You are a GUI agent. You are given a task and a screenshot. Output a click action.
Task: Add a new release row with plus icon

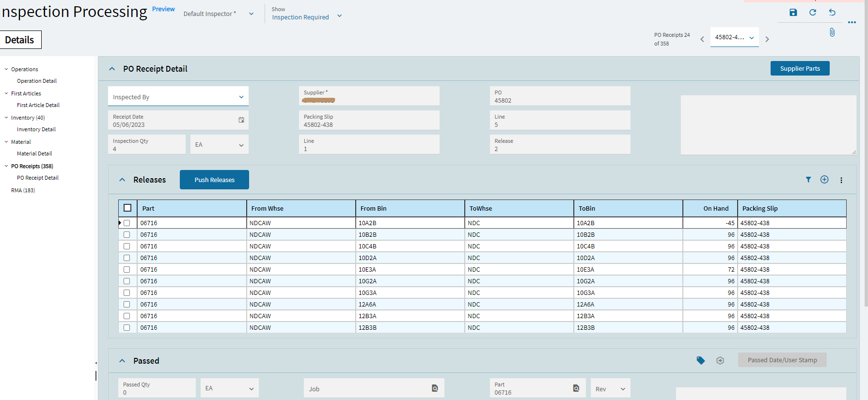(x=824, y=180)
